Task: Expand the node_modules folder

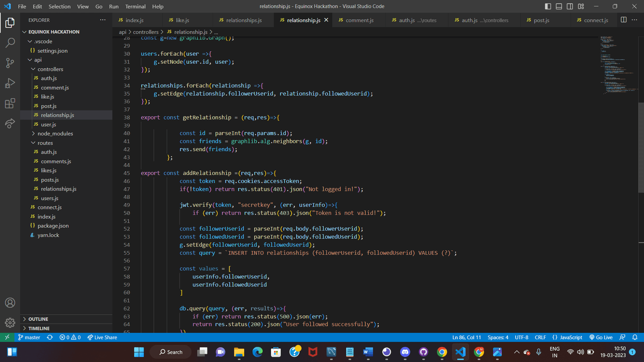Action: (x=66, y=134)
